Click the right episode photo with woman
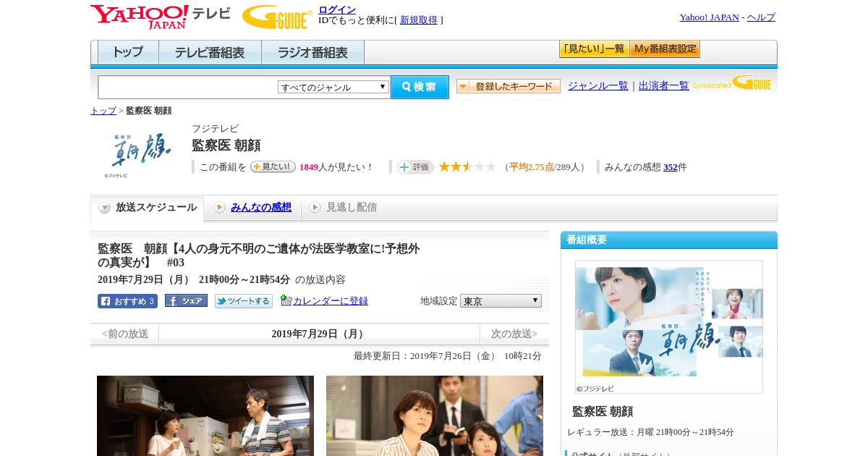Screen dimensions: 868x456 [x=435, y=415]
